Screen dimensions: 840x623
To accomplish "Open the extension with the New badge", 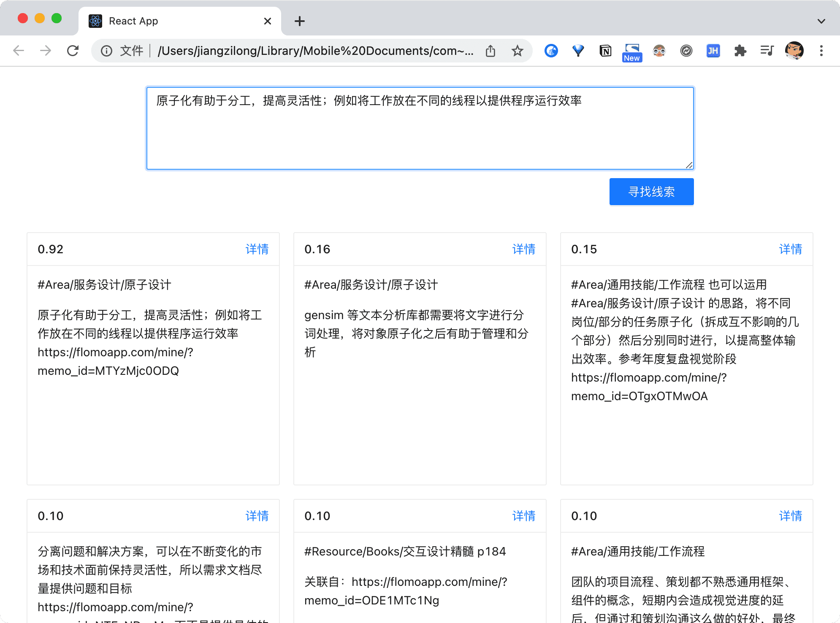I will [632, 50].
